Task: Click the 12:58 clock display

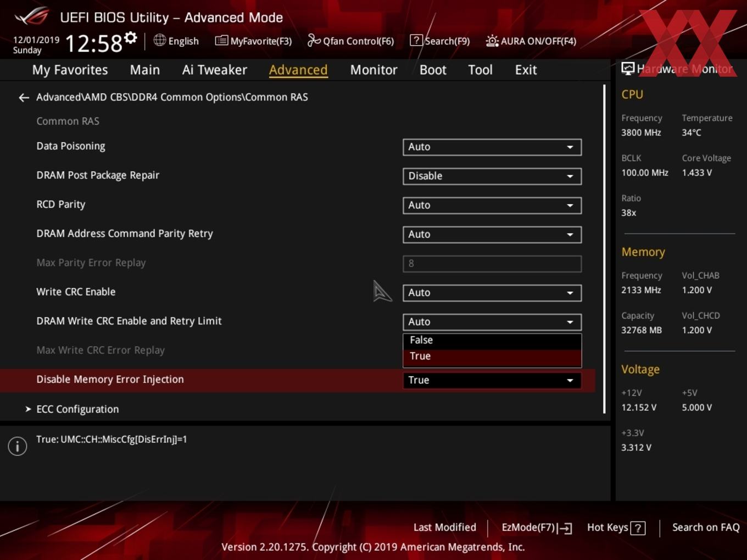Action: [x=94, y=43]
